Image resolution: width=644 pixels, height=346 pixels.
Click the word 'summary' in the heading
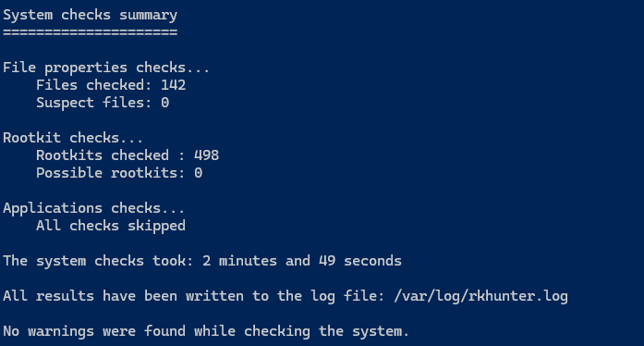(x=148, y=15)
